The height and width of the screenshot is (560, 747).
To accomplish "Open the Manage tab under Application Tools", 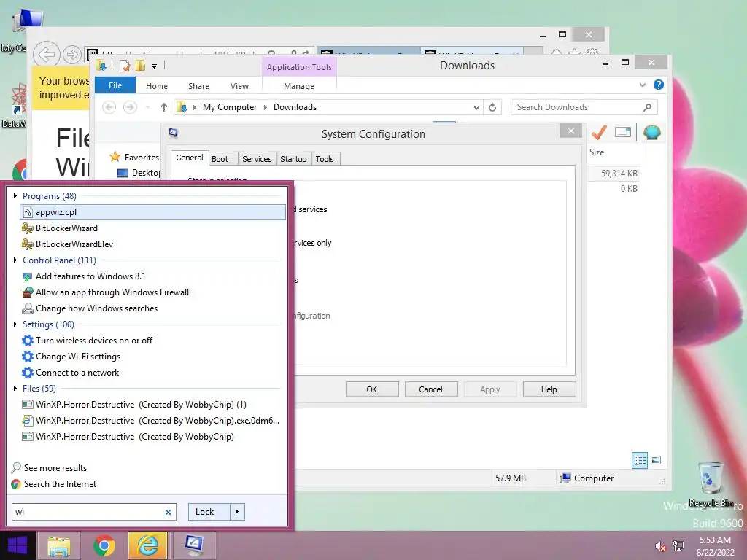I will [x=299, y=86].
